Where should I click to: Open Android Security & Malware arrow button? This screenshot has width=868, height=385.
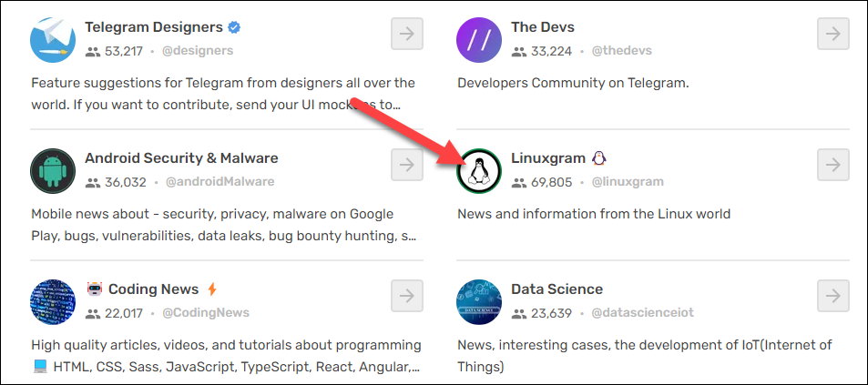coord(407,165)
